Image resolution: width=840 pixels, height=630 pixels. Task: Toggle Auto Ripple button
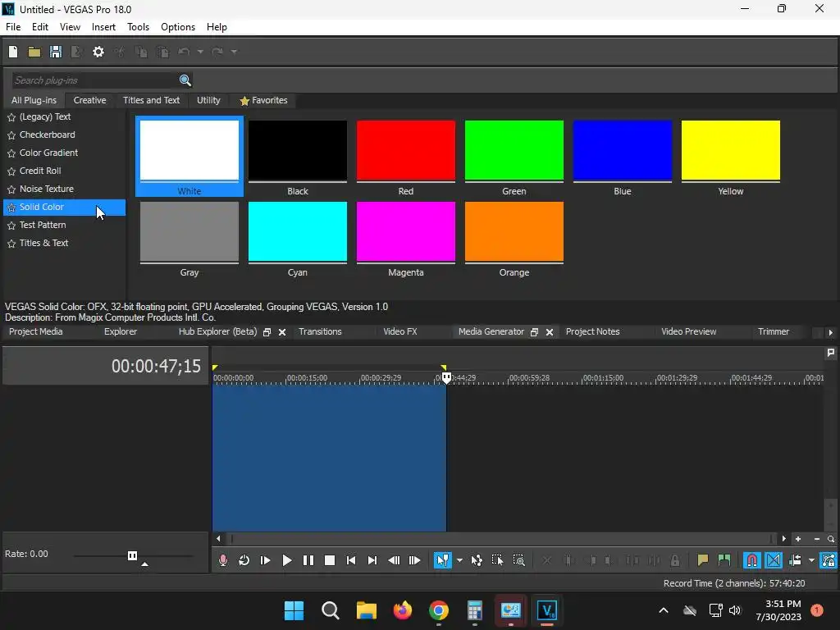795,560
